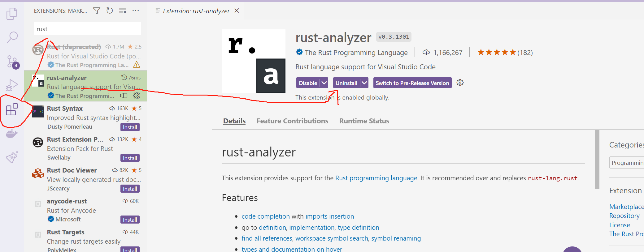This screenshot has width=644, height=252.
Task: Click the Rust Syntax extension icon
Action: click(38, 111)
